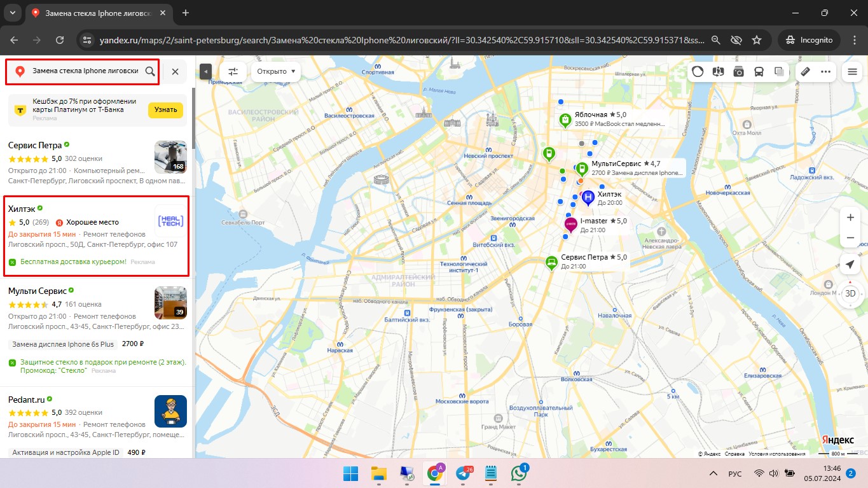
Task: Go back with the browser back arrow
Action: (15, 39)
